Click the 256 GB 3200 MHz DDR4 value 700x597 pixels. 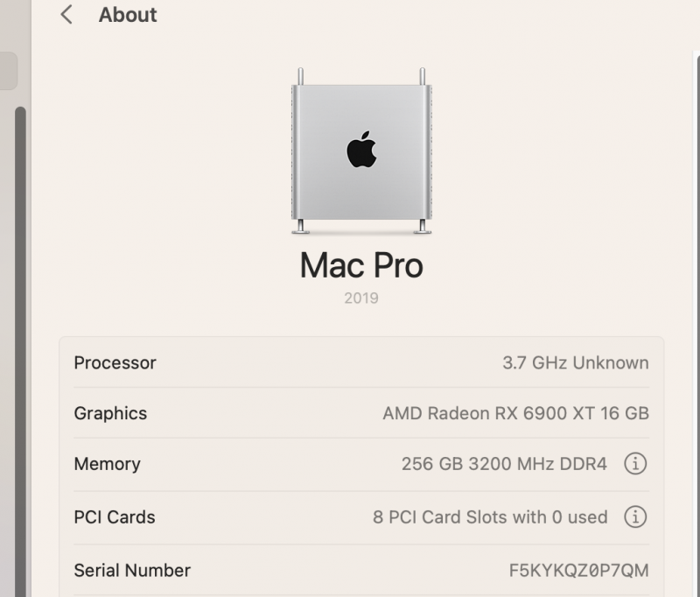tap(503, 464)
